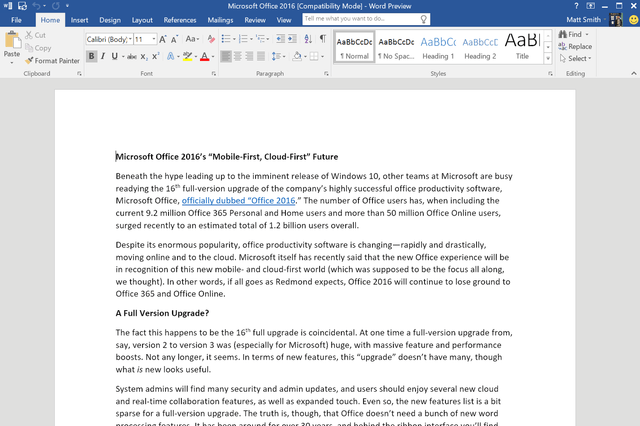This screenshot has height=426, width=640.
Task: Show paragraph marks with pilcrow icon
Action: (x=323, y=39)
